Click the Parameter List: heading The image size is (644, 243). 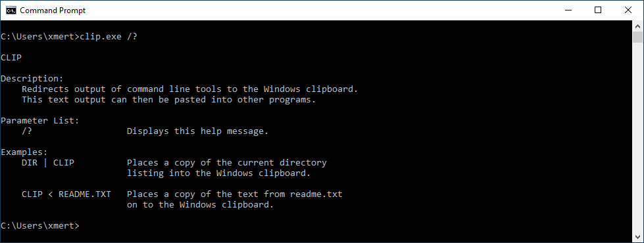click(40, 120)
